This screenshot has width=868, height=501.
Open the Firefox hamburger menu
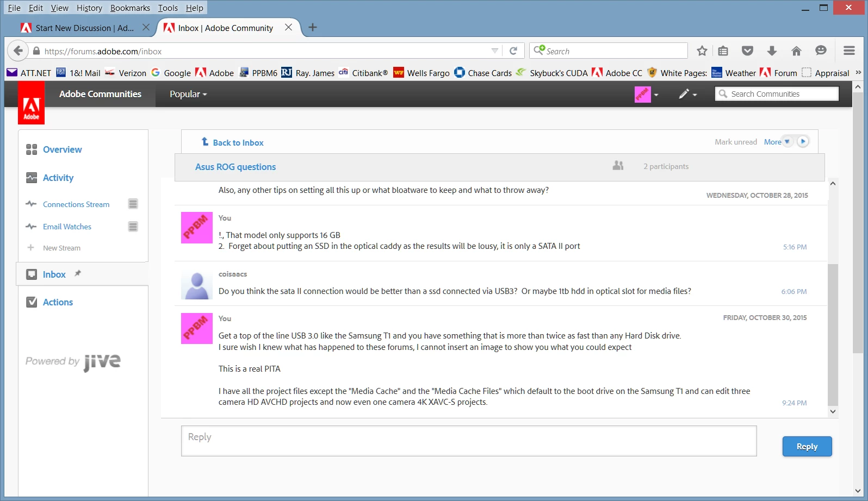pyautogui.click(x=849, y=51)
